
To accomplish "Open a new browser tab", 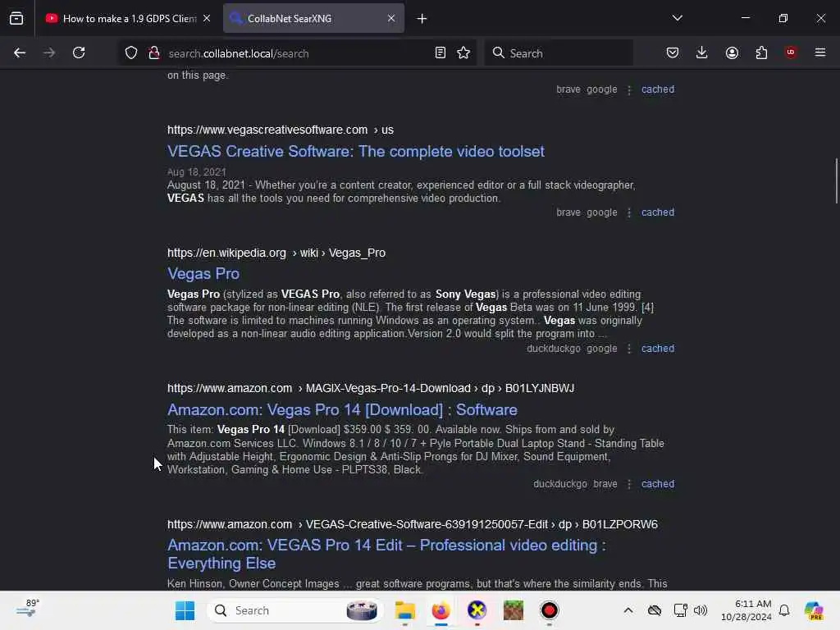I will click(x=422, y=19).
